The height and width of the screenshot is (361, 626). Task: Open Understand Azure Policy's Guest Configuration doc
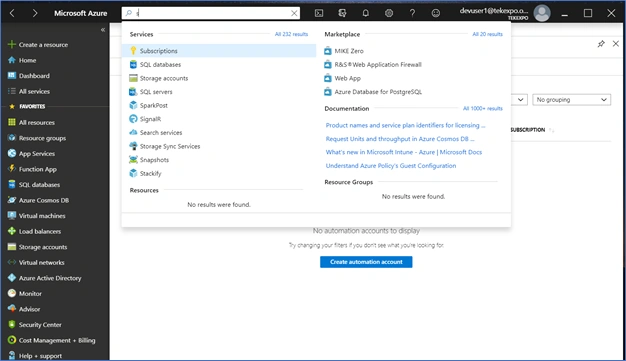click(x=390, y=166)
